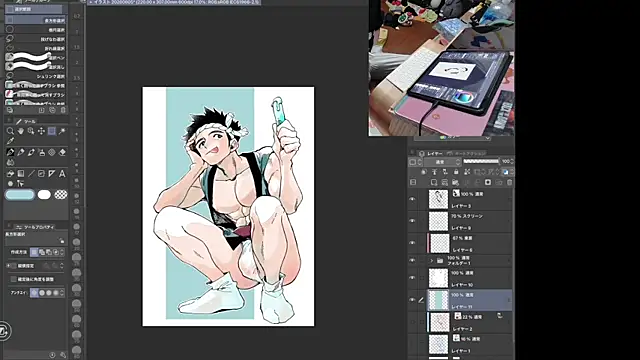Choose the first anti-aliasing option
The image size is (640, 360).
click(34, 293)
